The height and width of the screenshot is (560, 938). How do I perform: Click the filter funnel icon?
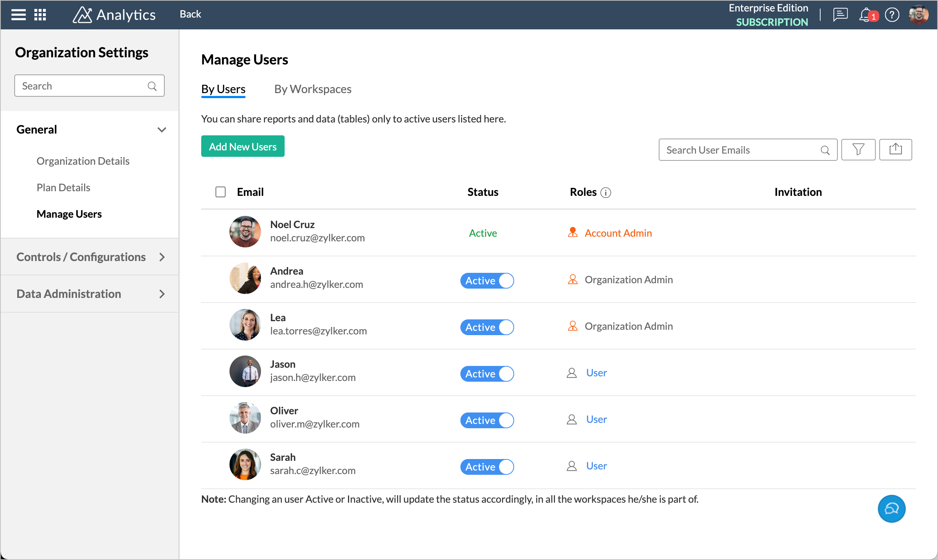[x=858, y=150]
